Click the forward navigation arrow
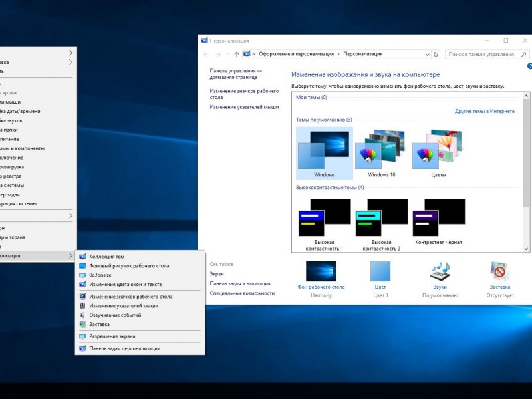532x399 pixels. click(x=218, y=54)
